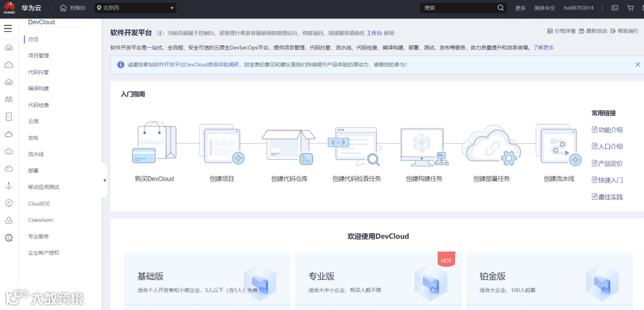Click the 创建构建任务 monitor icon
The width and height of the screenshot is (644, 310).
pyautogui.click(x=424, y=147)
